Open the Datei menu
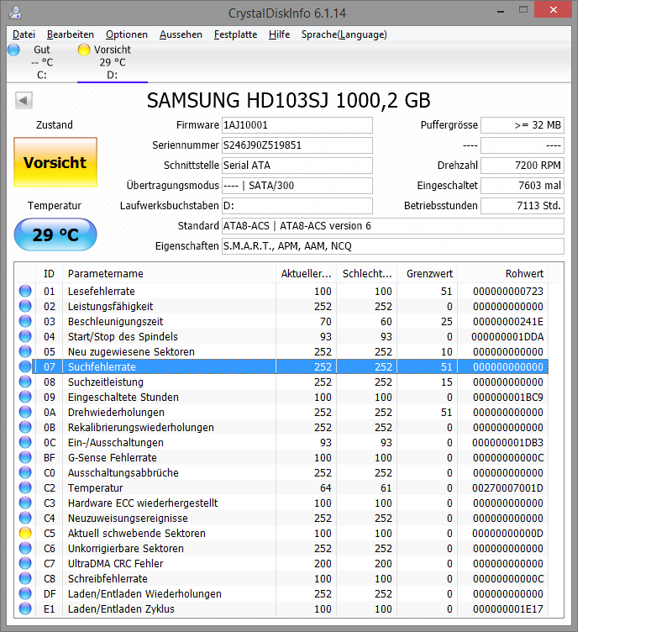 (24, 34)
